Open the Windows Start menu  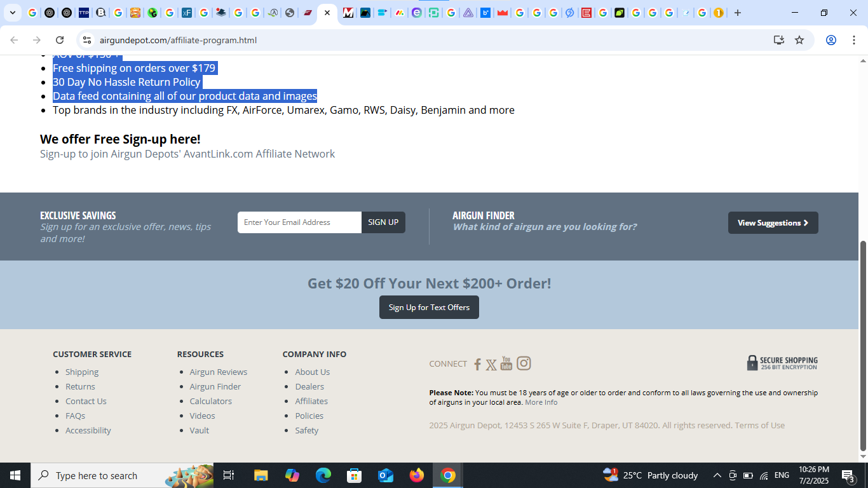coord(15,475)
